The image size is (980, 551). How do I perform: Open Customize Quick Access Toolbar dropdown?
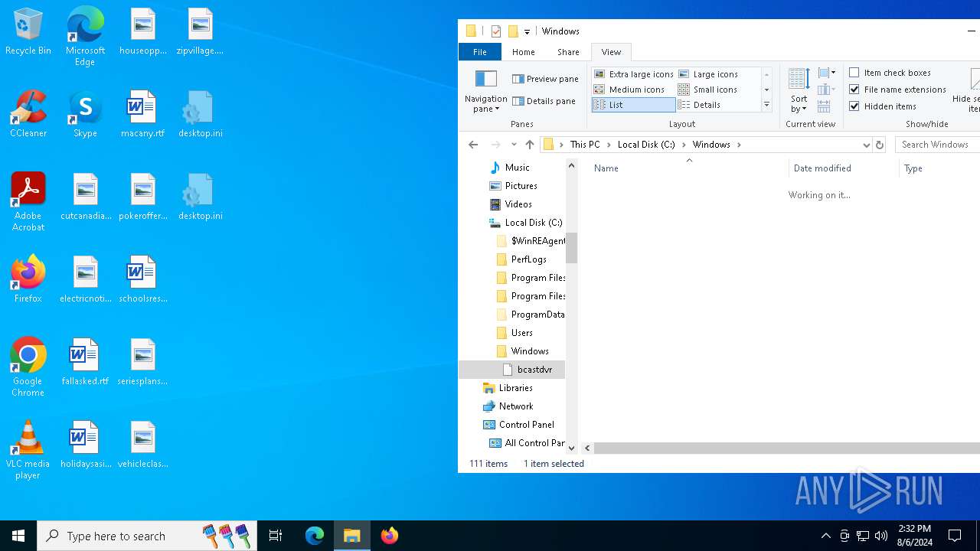point(527,31)
